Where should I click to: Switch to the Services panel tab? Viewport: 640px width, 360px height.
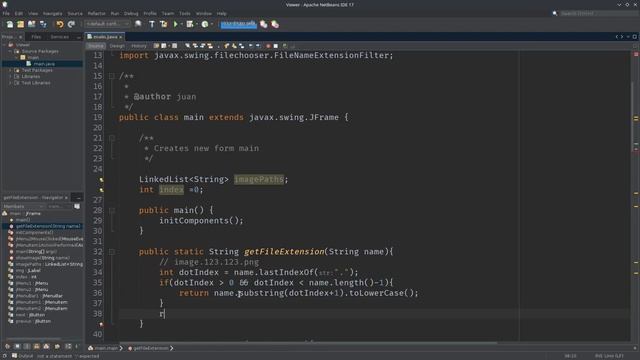tap(60, 37)
